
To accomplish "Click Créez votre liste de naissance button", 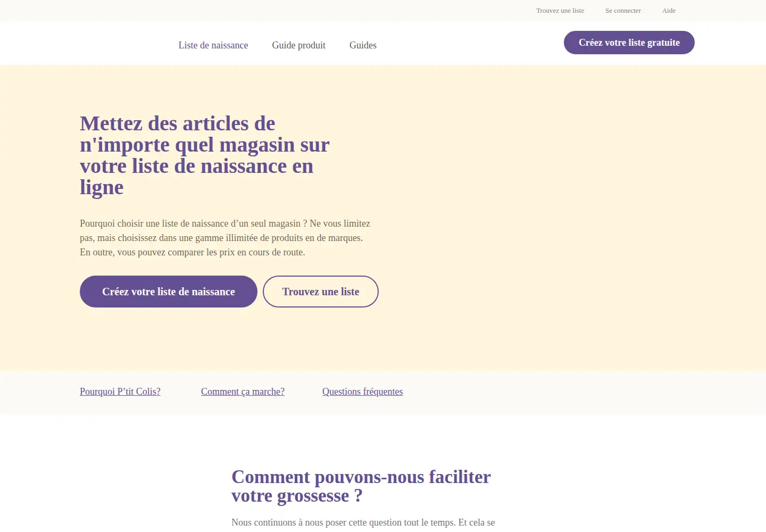I will pos(169,292).
